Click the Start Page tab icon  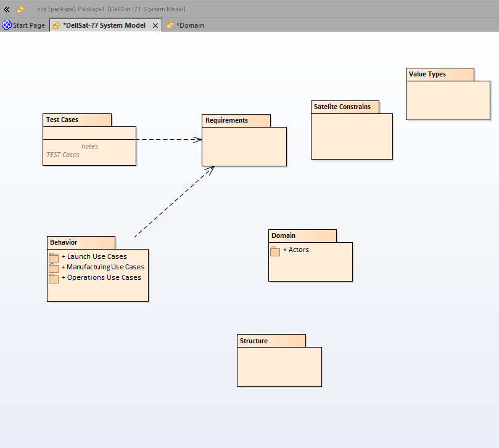pos(7,25)
